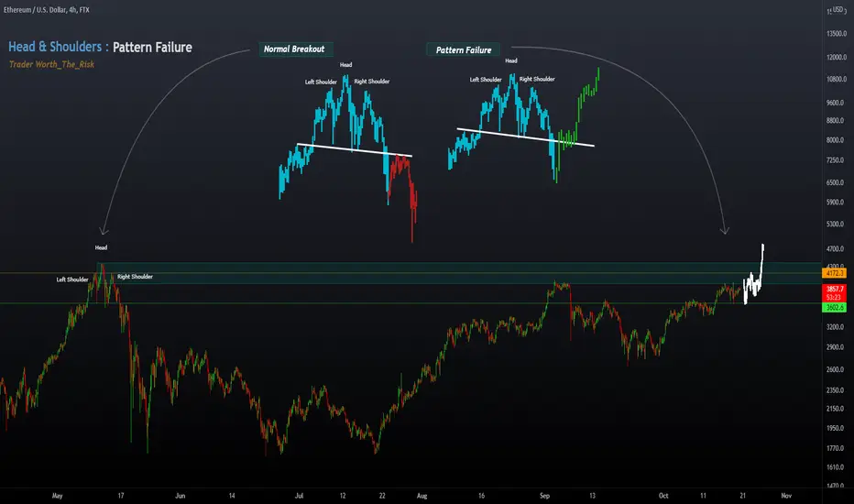Screen dimensions: 854x504
Task: Click 'Head' label above Pattern Failure pattern
Action: click(x=511, y=60)
